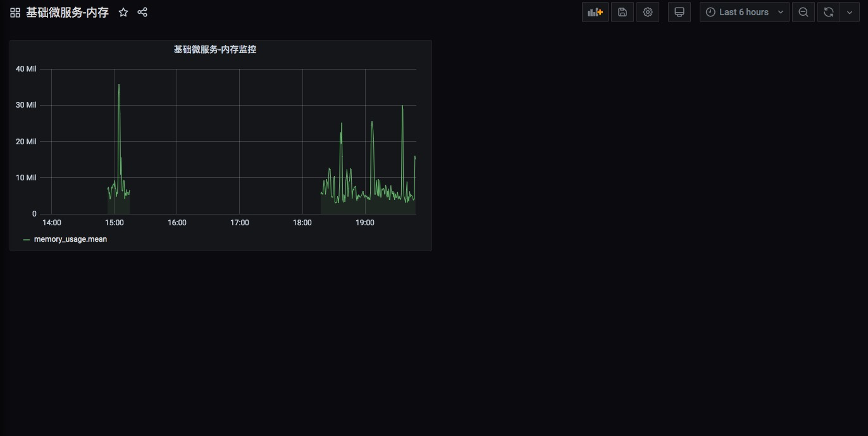Click the 15:00 x-axis label

[x=114, y=223]
